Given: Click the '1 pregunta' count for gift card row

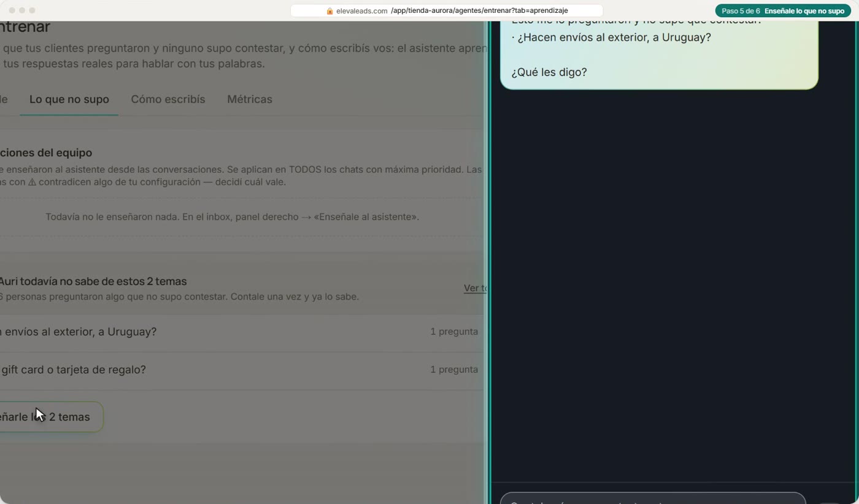Looking at the screenshot, I should 454,370.
